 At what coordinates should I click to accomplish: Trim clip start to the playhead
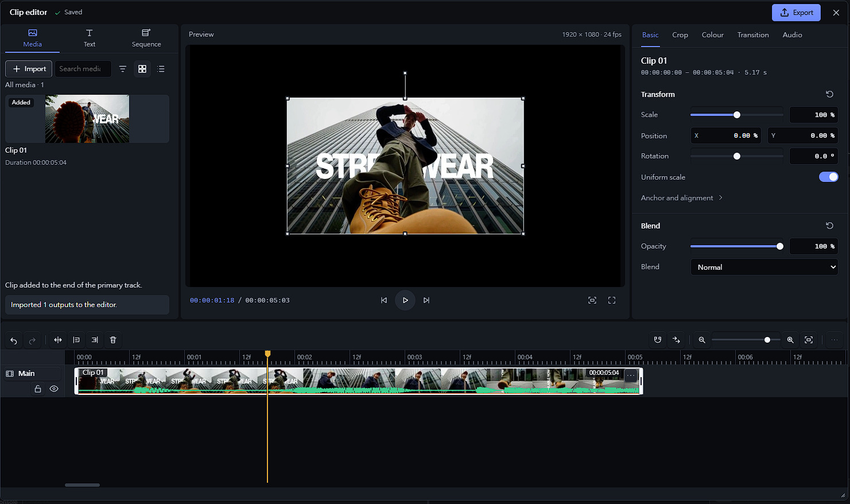76,340
